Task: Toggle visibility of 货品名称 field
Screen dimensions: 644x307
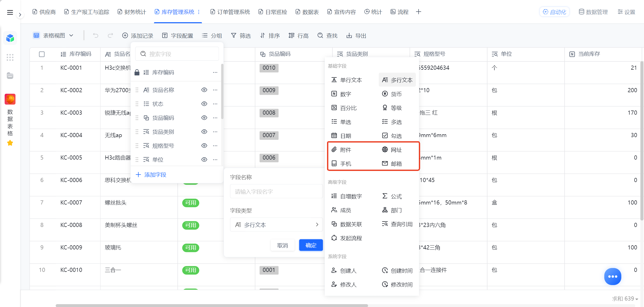Action: [x=204, y=90]
